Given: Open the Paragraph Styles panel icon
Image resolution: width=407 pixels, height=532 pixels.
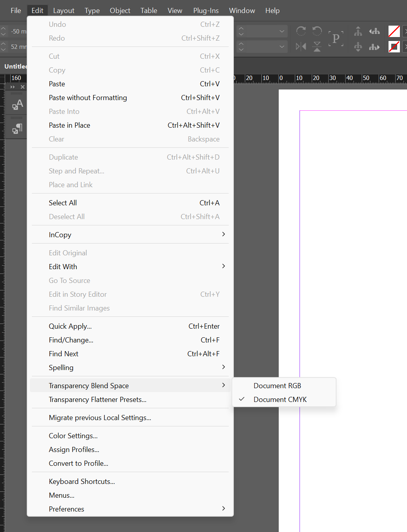Looking at the screenshot, I should point(17,128).
